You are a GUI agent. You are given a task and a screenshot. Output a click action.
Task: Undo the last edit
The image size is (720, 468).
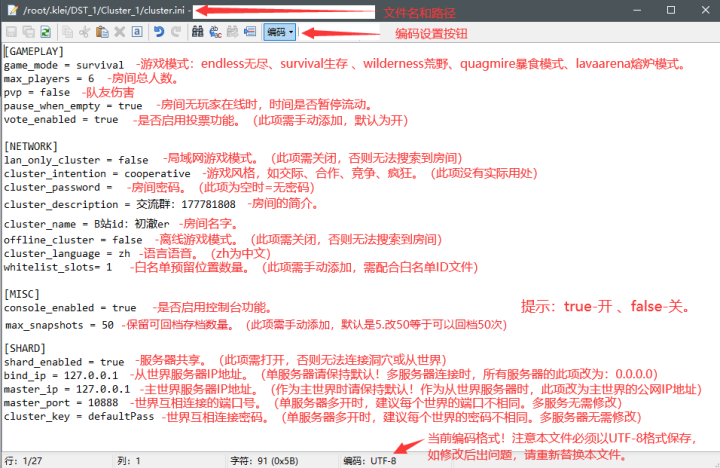click(x=159, y=32)
